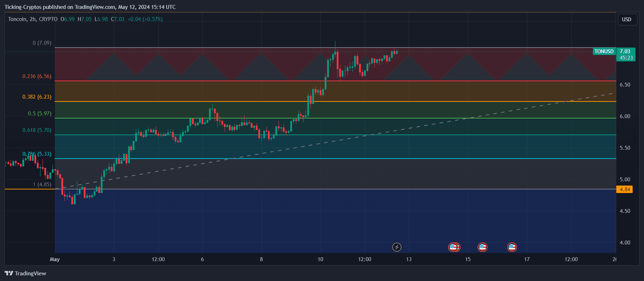
Task: Select the Fibonacci label 1 (4.85)
Action: 42,184
